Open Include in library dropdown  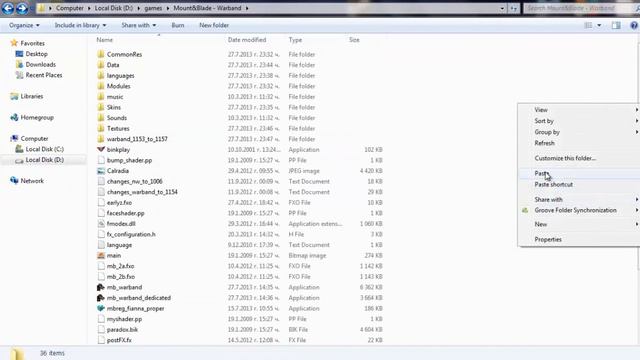tap(80, 25)
